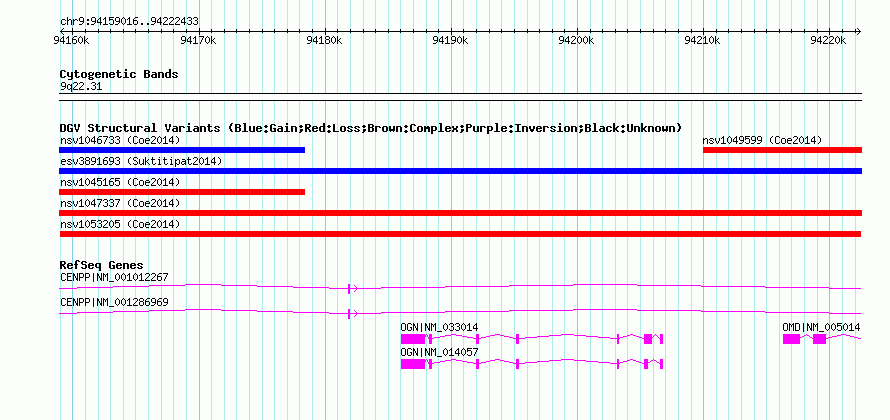The height and width of the screenshot is (420, 890).
Task: Open the nsv1049599 (Coe2014) label
Action: tap(762, 140)
